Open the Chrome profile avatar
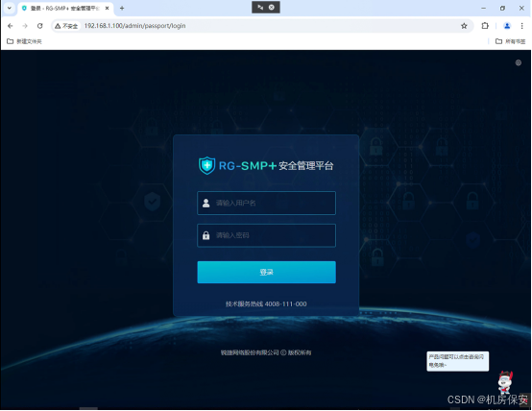The image size is (532, 411). 507,26
